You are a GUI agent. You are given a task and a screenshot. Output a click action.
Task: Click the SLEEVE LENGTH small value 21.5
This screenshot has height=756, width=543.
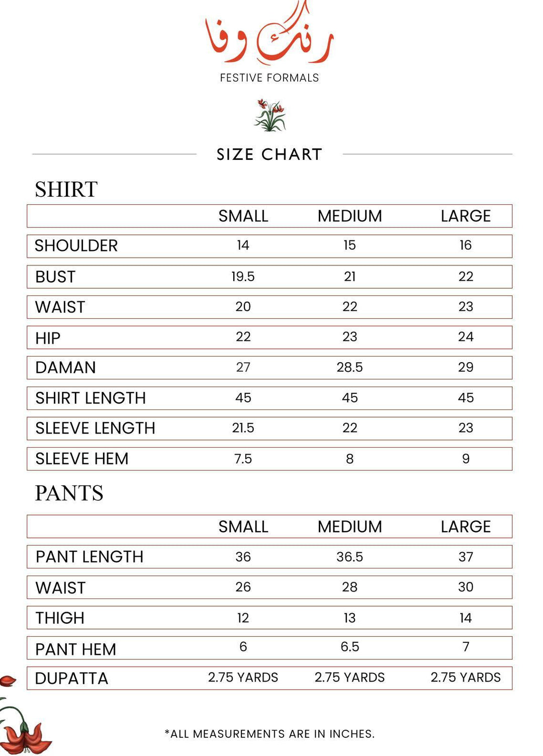pos(243,428)
